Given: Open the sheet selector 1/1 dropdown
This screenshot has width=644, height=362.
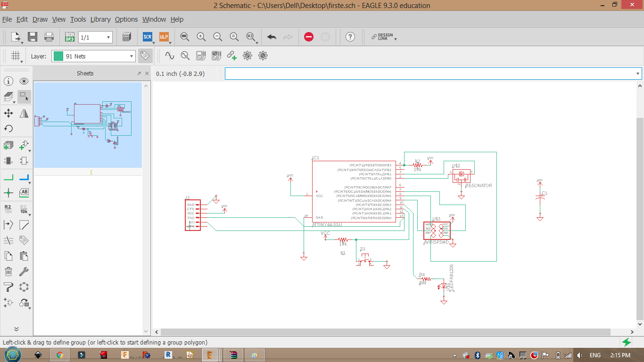Looking at the screenshot, I should point(95,37).
